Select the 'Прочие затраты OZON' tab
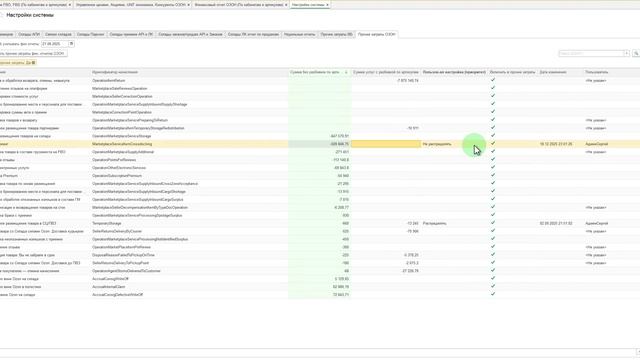640x360 pixels. tap(376, 34)
